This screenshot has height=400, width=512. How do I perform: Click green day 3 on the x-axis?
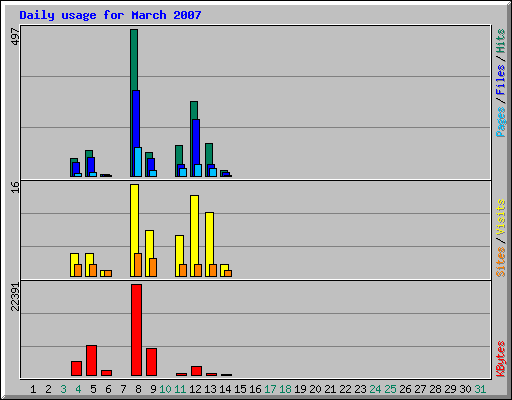[63, 389]
